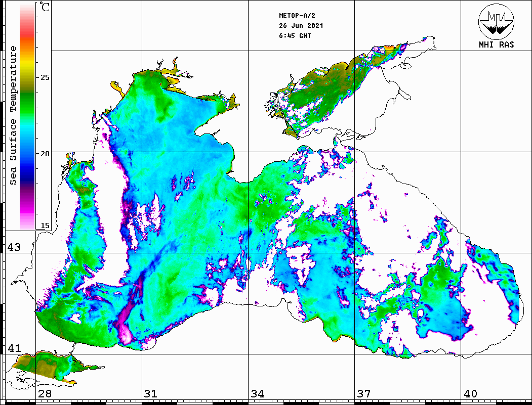This screenshot has width=532, height=405.
Task: Click the 'Sea Surface Temperature' vertical label
Action: pyautogui.click(x=13, y=116)
